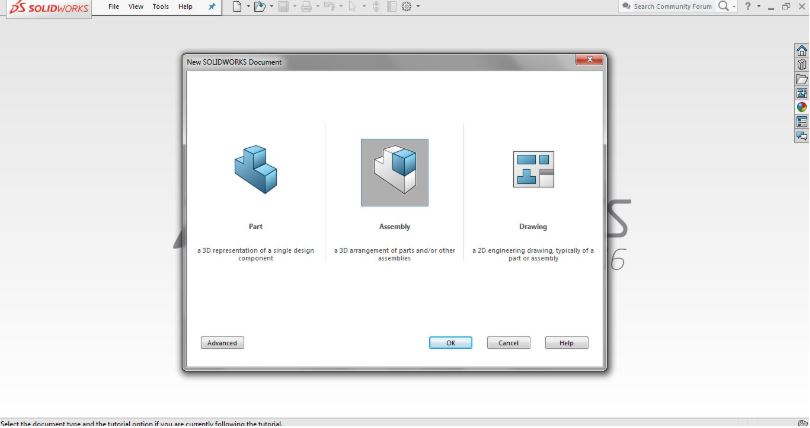The width and height of the screenshot is (810, 428).
Task: Open the View menu
Action: [x=136, y=7]
